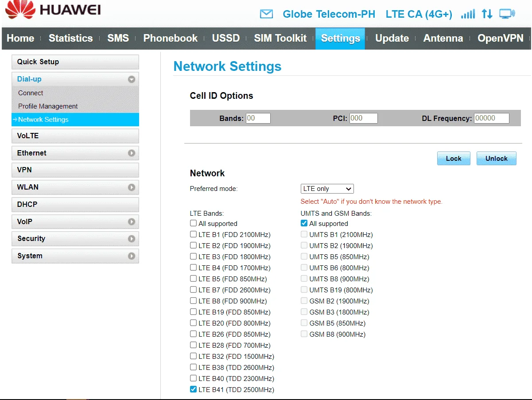Open the Update tab
Image resolution: width=532 pixels, height=400 pixels.
coord(392,39)
